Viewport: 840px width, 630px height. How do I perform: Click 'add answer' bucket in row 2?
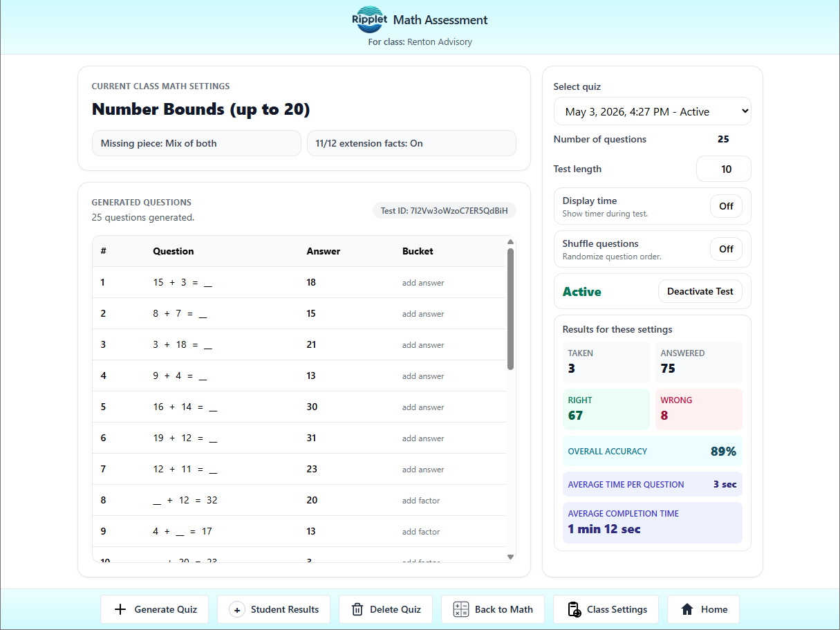(x=423, y=313)
